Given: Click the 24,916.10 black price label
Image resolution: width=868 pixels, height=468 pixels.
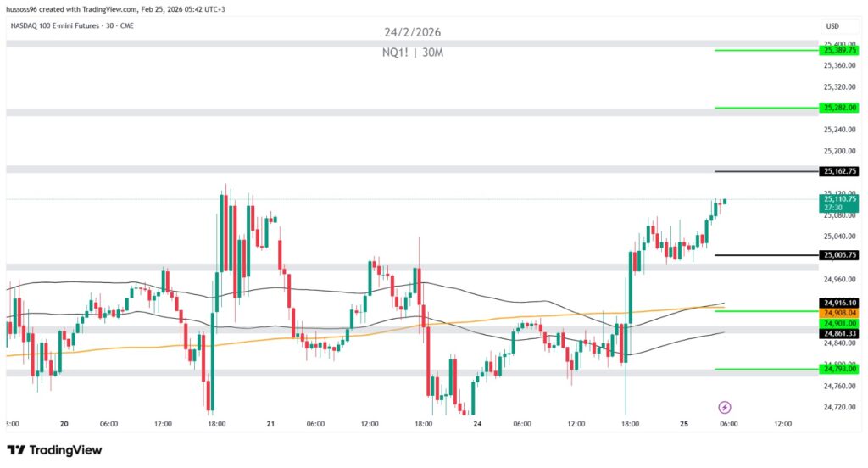Looking at the screenshot, I should [x=839, y=303].
